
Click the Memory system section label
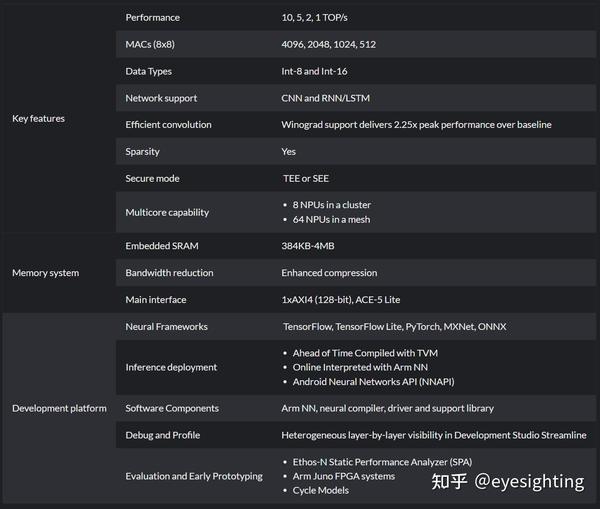[45, 273]
